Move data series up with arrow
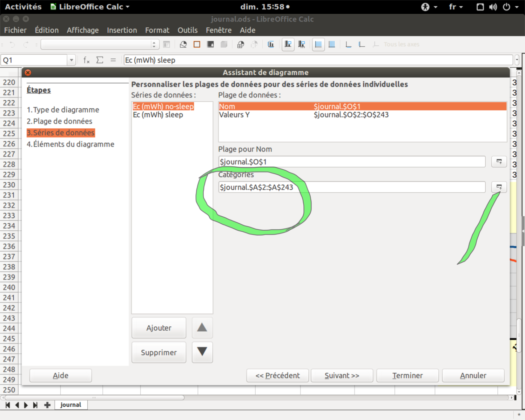Screen dimensions: 525x420 pyautogui.click(x=202, y=328)
